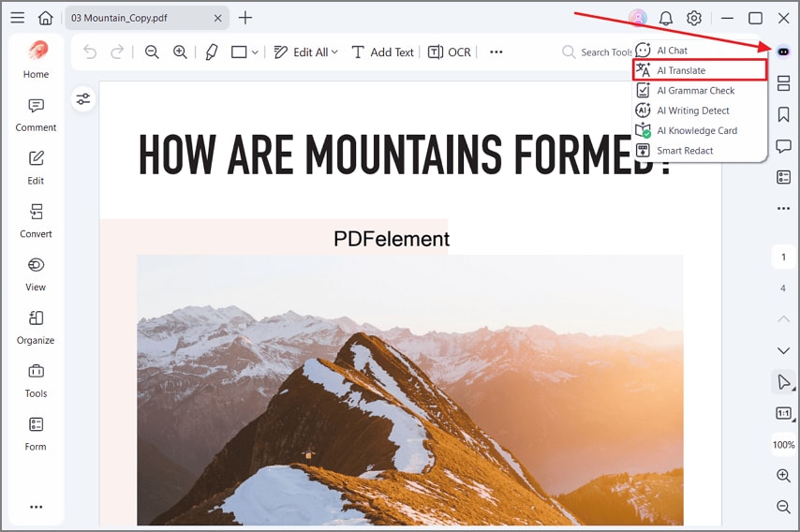Viewport: 800px width, 532px height.
Task: Open the form fields panel icon on right
Action: pyautogui.click(x=784, y=177)
